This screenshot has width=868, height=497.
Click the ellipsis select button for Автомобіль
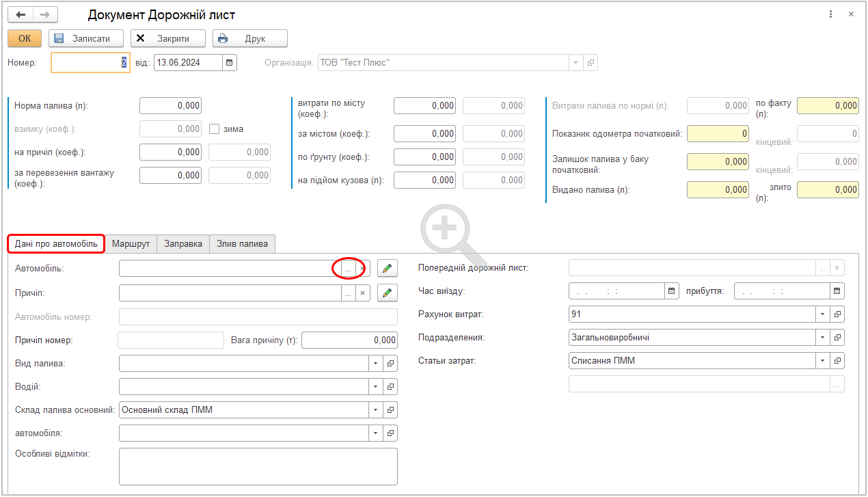tap(348, 269)
